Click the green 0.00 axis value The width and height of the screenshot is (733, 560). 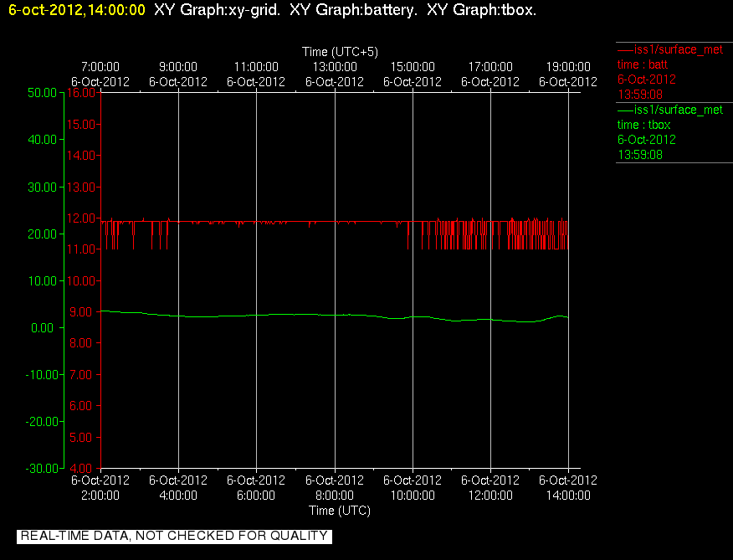[x=43, y=328]
